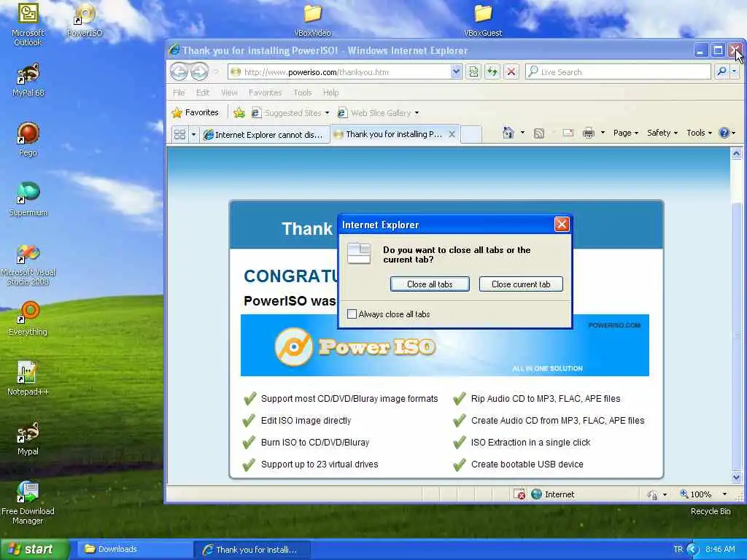Open the Edit menu

coord(203,93)
